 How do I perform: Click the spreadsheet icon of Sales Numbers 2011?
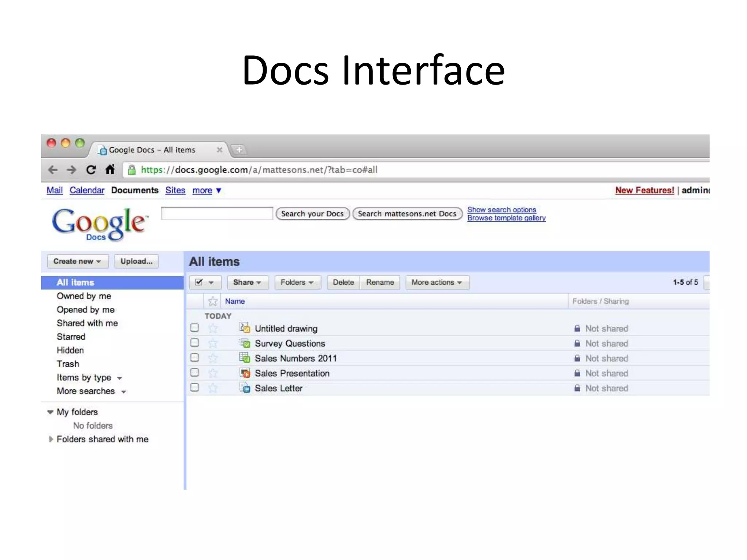click(245, 357)
